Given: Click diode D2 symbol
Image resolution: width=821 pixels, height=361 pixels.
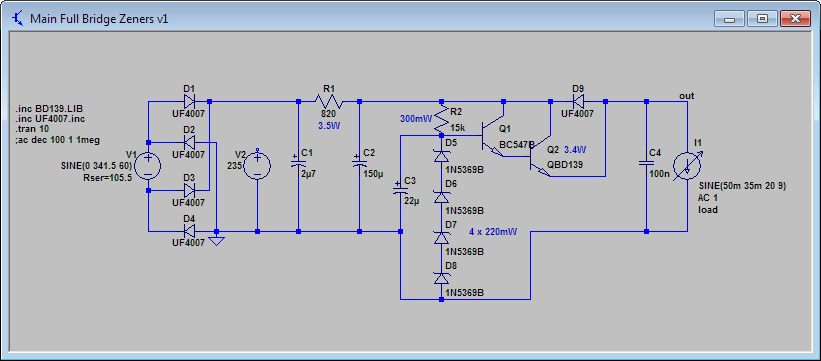Looking at the screenshot, I should [x=189, y=142].
